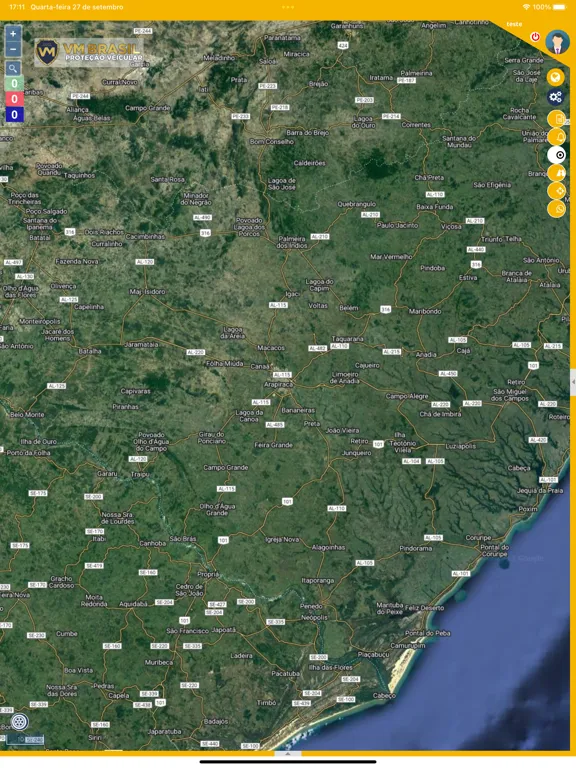Viewport: 576px width, 768px height.
Task: Click the Taquarana town label
Action: pyautogui.click(x=347, y=339)
